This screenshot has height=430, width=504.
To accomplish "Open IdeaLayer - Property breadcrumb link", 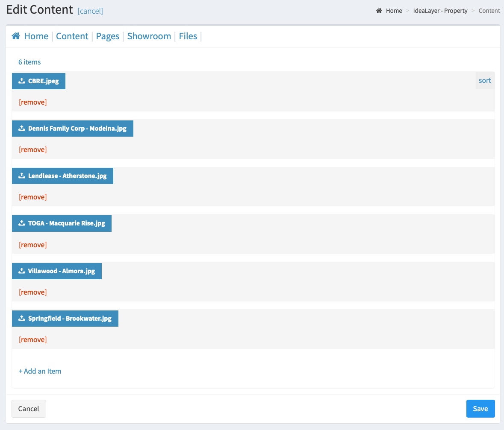I will pos(440,11).
